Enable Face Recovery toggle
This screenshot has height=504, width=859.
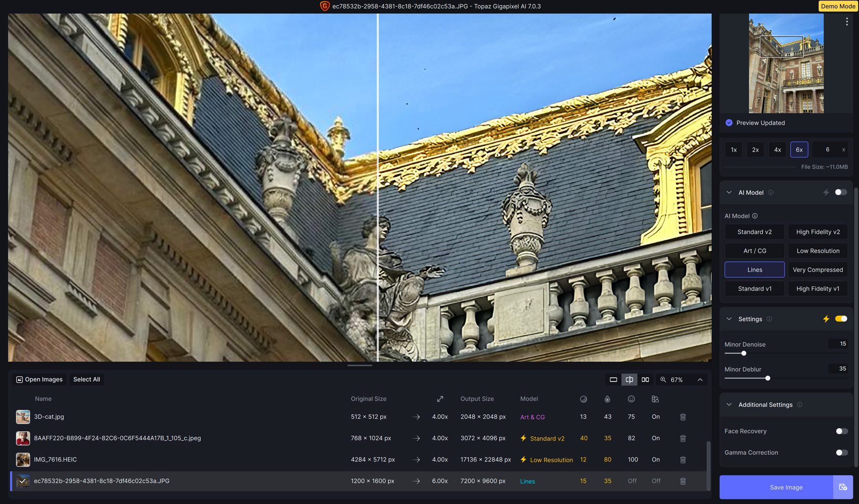point(841,431)
